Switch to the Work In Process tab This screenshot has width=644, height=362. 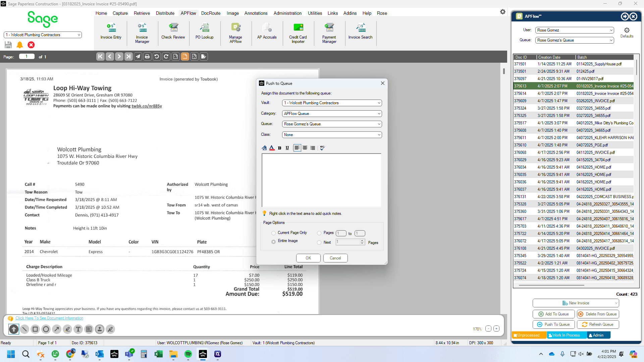coord(566,335)
